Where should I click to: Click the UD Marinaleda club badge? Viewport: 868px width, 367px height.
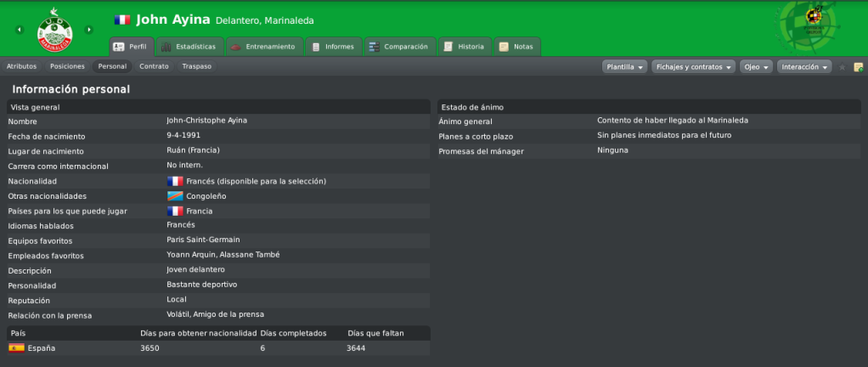54,30
